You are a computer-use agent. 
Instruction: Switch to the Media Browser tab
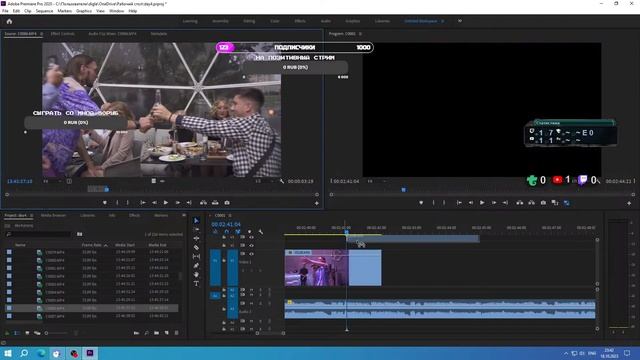click(x=53, y=215)
